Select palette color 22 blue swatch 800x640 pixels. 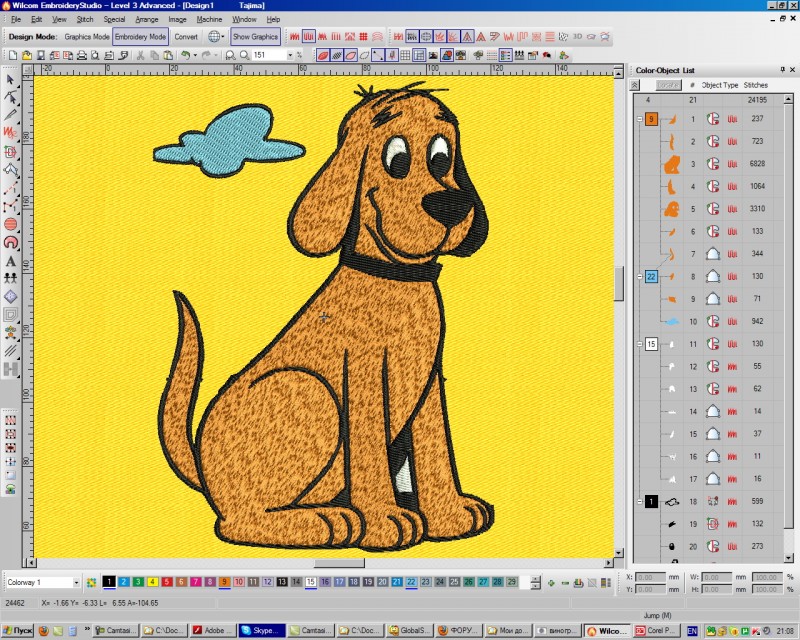tap(411, 582)
